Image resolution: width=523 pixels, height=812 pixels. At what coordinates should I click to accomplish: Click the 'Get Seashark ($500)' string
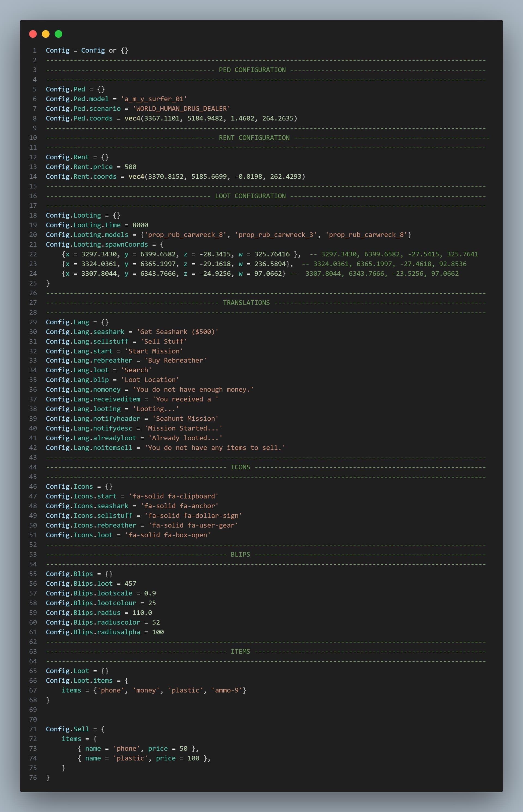[177, 332]
